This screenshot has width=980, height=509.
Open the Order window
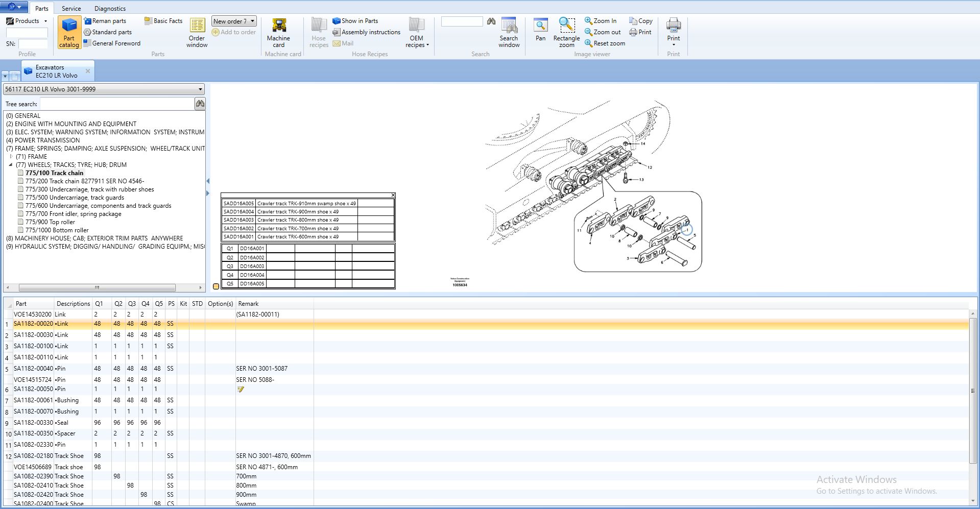pos(197,32)
